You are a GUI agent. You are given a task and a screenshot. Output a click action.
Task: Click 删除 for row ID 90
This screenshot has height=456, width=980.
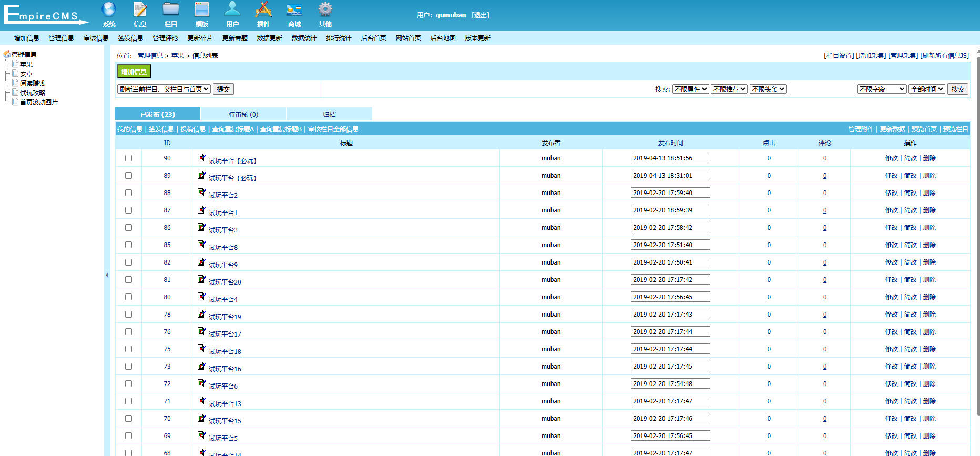[x=930, y=158]
